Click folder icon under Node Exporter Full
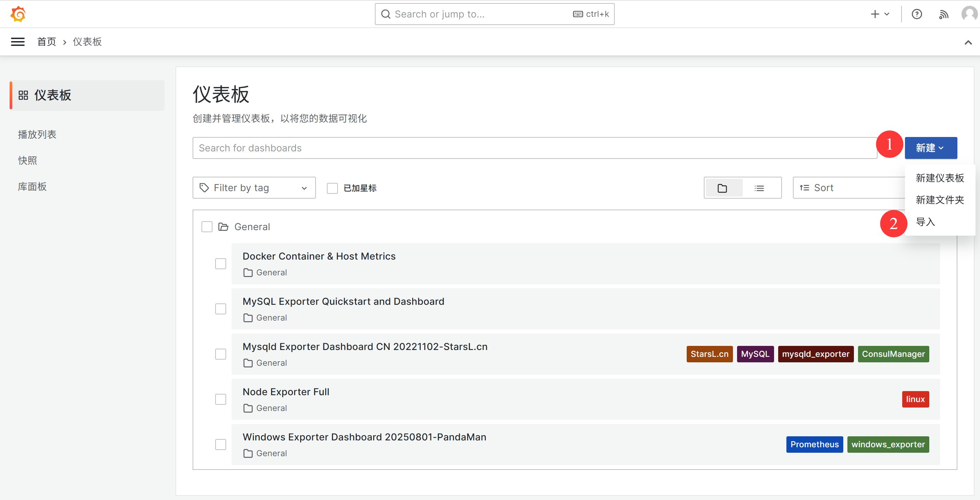This screenshot has width=980, height=500. coord(248,408)
